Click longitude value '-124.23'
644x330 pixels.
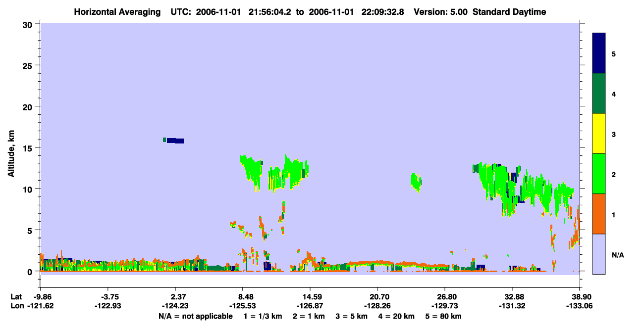click(x=175, y=306)
